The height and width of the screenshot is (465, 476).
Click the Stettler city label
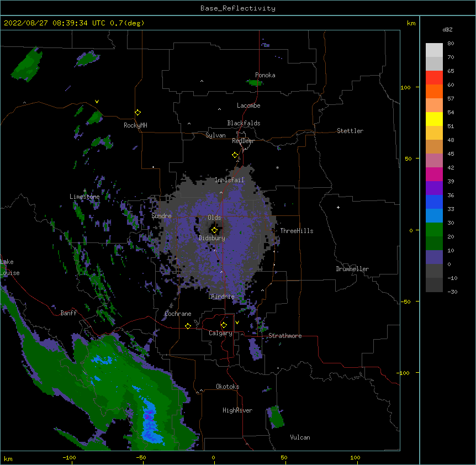click(x=350, y=131)
